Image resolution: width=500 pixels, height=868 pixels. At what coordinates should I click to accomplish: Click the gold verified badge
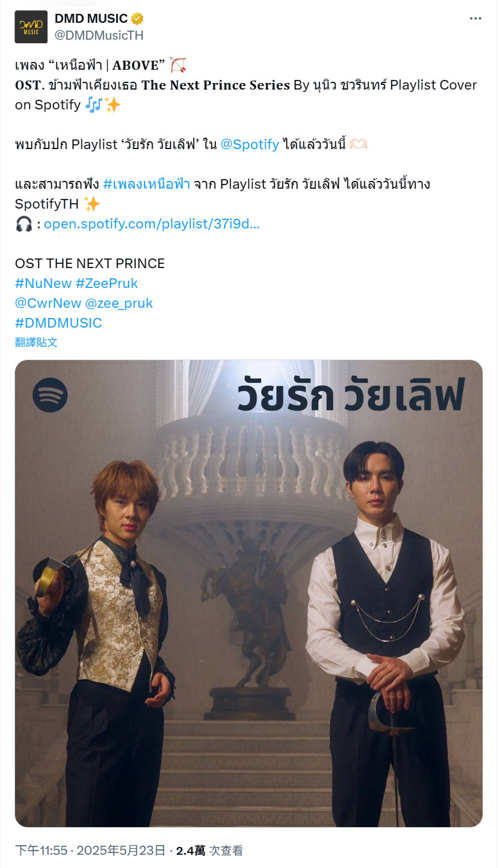click(x=137, y=19)
